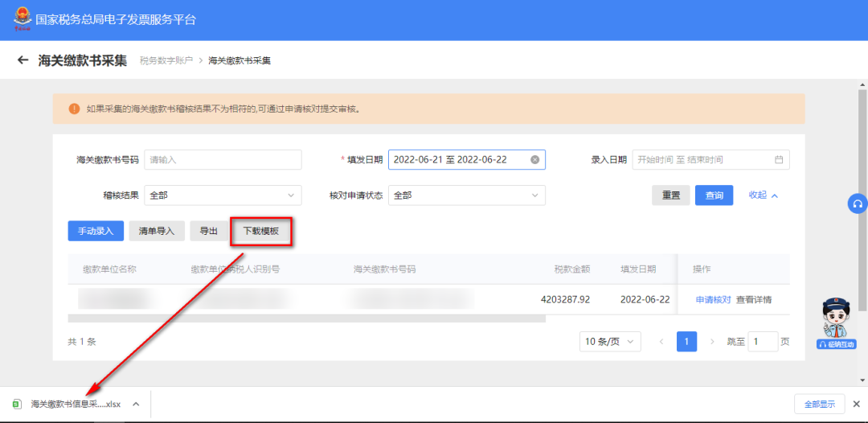Open the 征纳互动 police assistant avatar

coord(835,322)
